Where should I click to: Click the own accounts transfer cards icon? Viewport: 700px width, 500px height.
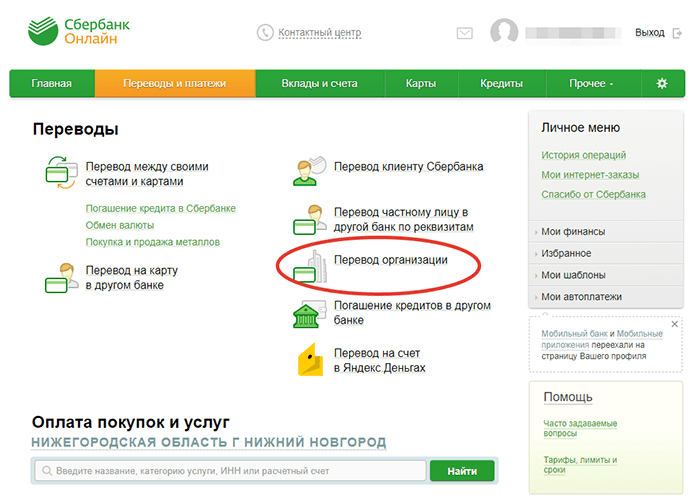(x=62, y=173)
